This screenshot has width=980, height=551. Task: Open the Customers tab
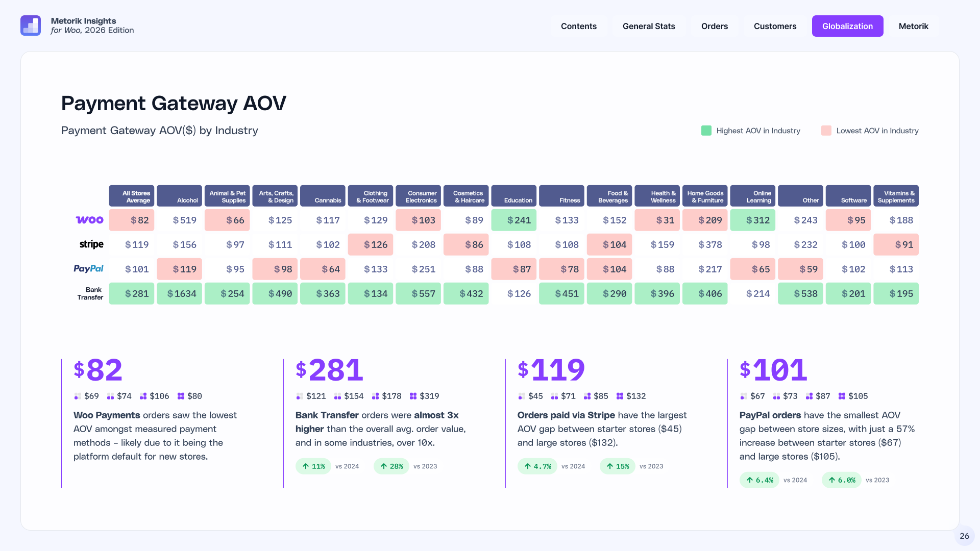click(x=775, y=26)
